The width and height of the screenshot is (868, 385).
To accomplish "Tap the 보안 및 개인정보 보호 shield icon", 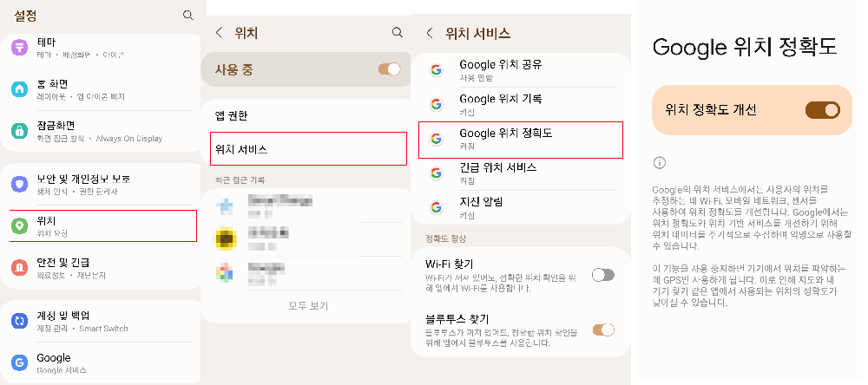I will 19,184.
